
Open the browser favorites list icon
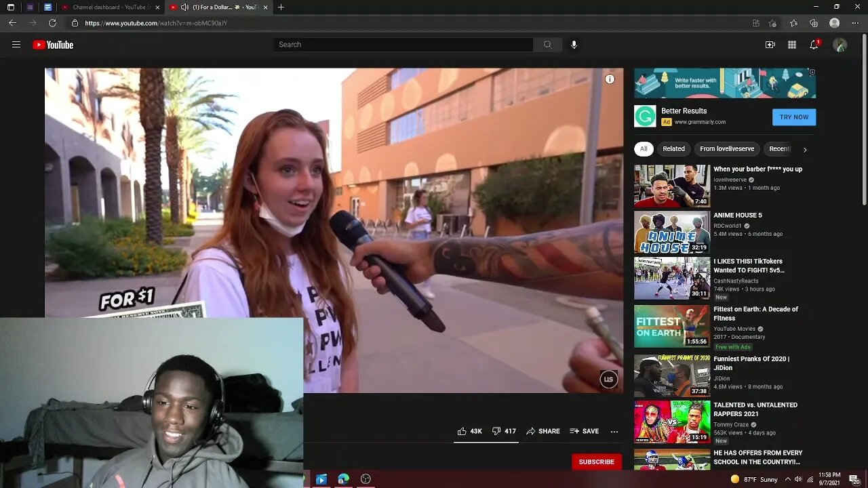pyautogui.click(x=793, y=23)
